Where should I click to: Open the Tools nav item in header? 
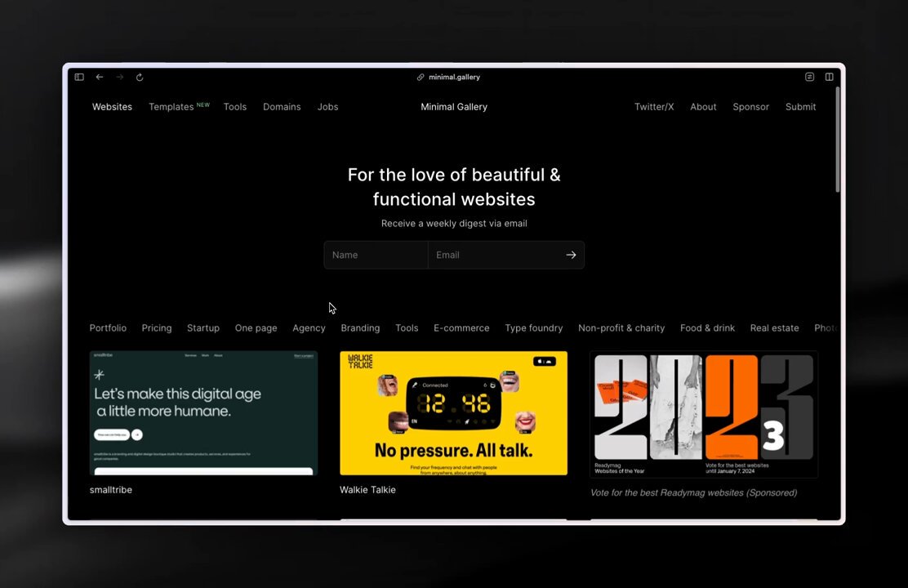point(235,107)
